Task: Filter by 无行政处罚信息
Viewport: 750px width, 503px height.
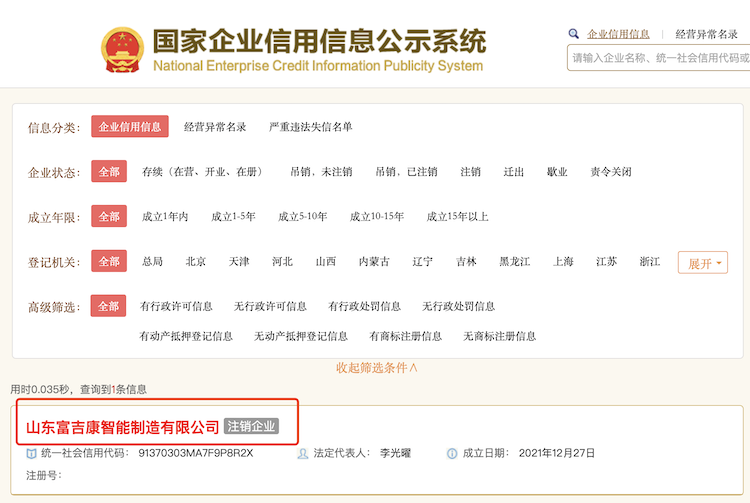Action: coord(458,306)
